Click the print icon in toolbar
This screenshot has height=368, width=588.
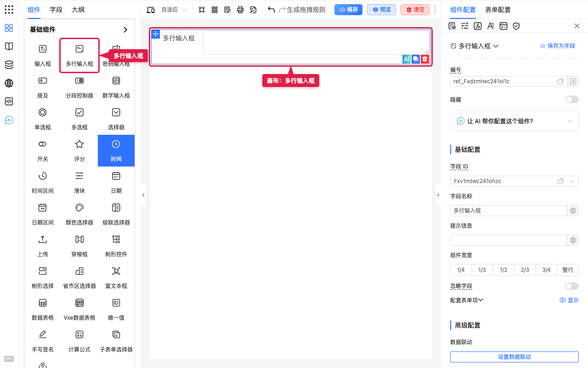[x=240, y=10]
